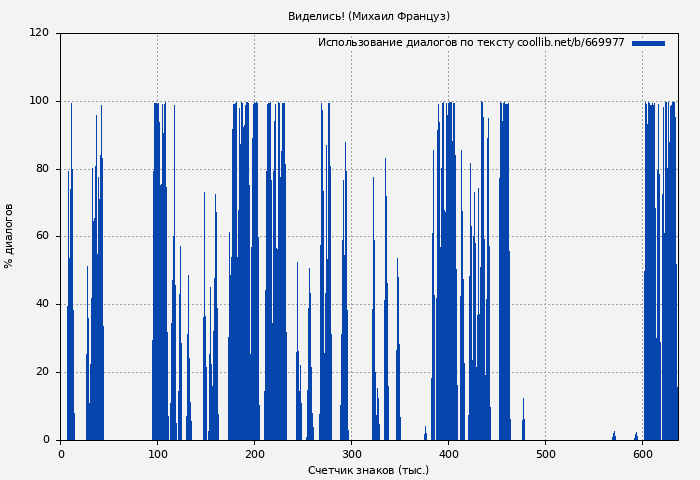This screenshot has height=480, width=700.
Task: Click the 100 tick on the horizontal axis
Action: (157, 454)
